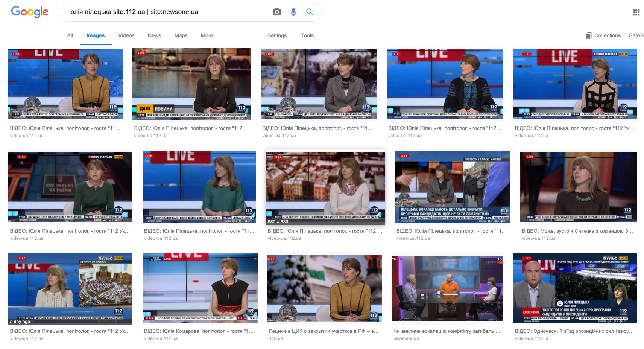Expand the More search options menu
The width and height of the screenshot is (644, 349).
coord(207,35)
